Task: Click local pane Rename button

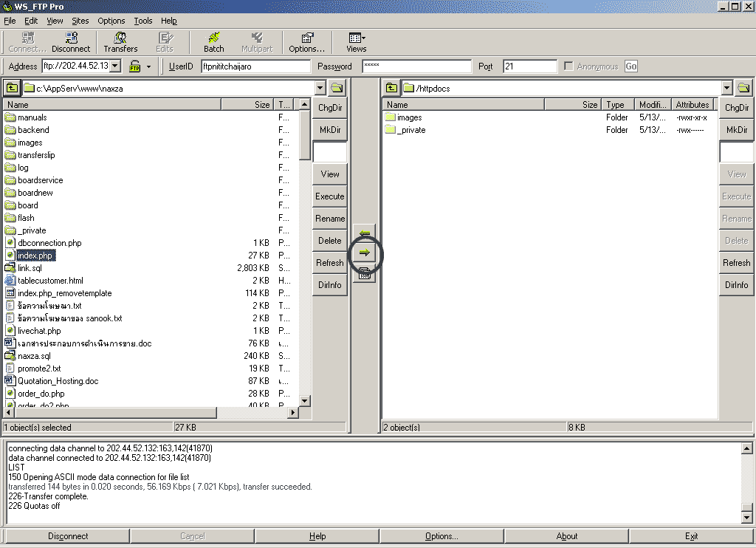Action: point(330,218)
